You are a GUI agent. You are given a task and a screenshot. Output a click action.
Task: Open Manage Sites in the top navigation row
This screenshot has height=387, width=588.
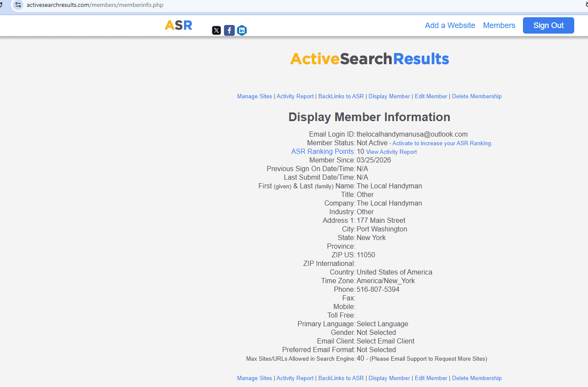click(x=254, y=97)
